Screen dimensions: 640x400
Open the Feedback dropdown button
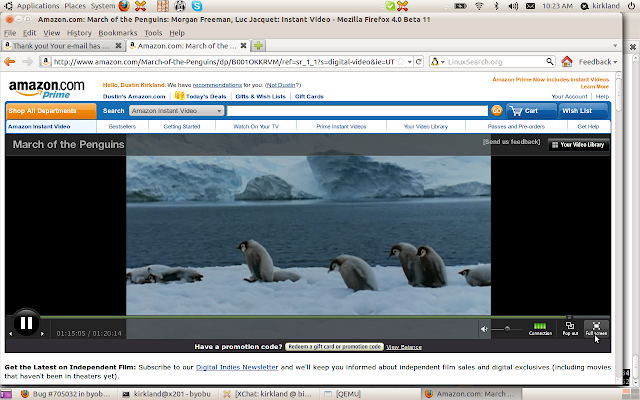click(x=598, y=62)
